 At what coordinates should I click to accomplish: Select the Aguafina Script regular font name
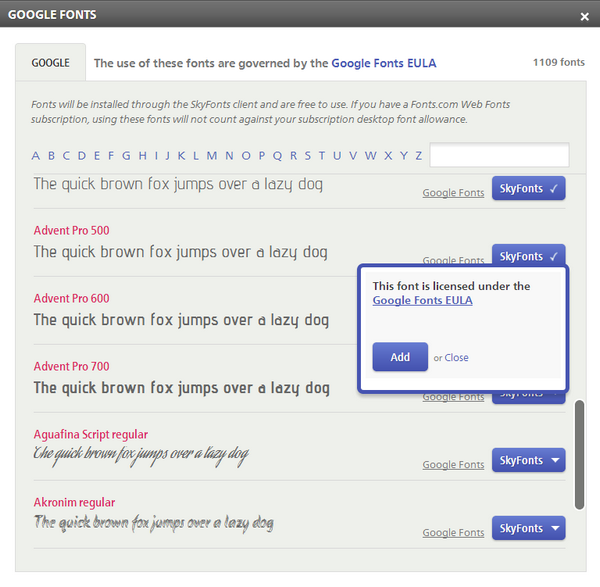pyautogui.click(x=91, y=435)
